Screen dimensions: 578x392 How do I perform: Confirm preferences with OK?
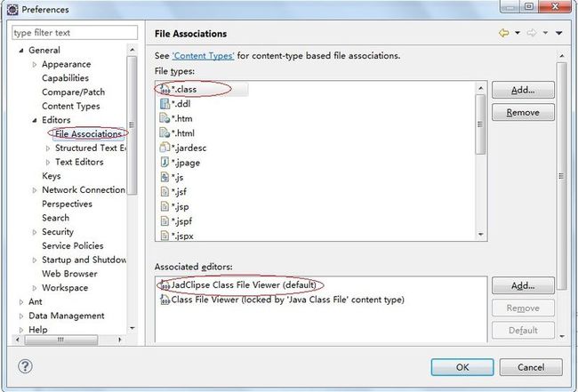click(462, 367)
